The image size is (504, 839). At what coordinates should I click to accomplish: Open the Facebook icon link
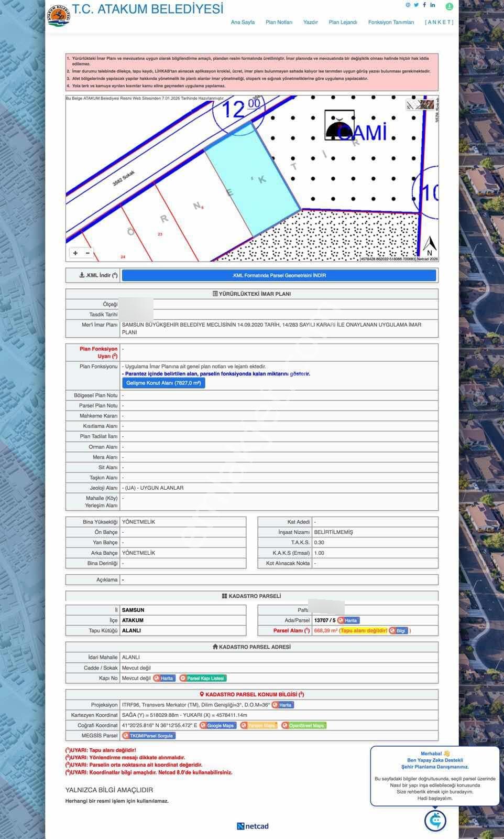(x=424, y=5)
